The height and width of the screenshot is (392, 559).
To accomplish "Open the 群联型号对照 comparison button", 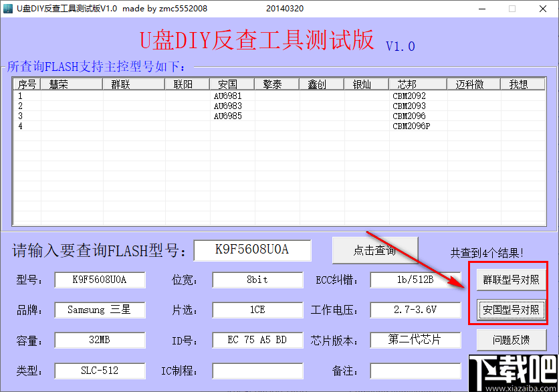I will point(511,280).
